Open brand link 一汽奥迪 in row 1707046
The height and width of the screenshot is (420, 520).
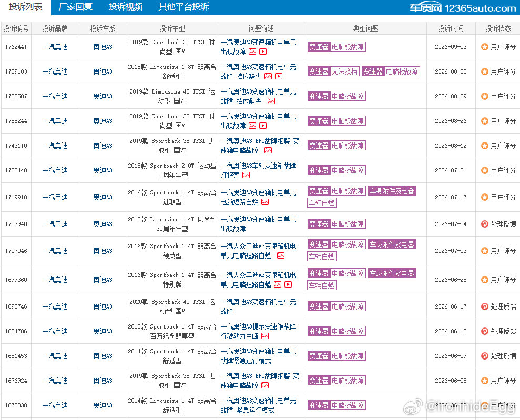click(55, 251)
